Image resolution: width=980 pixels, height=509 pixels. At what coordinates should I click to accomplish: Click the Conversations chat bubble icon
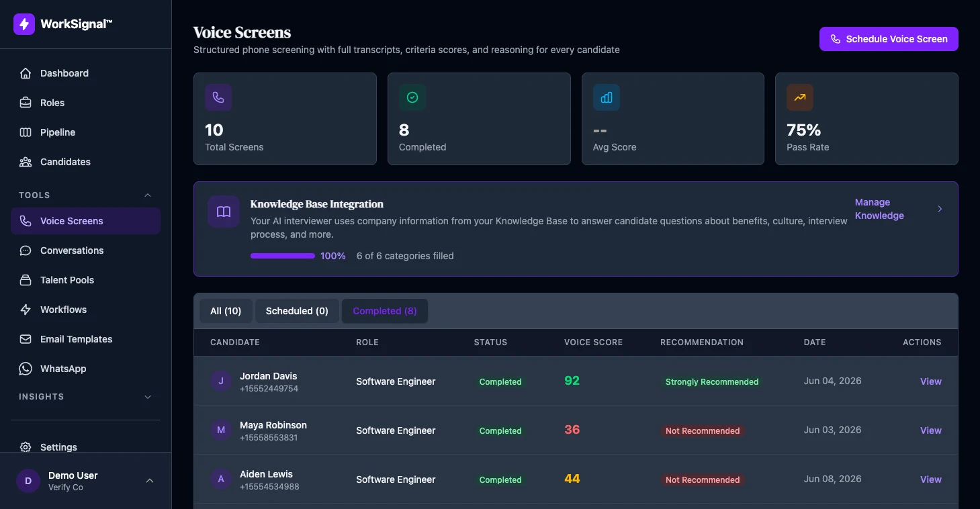tap(26, 250)
